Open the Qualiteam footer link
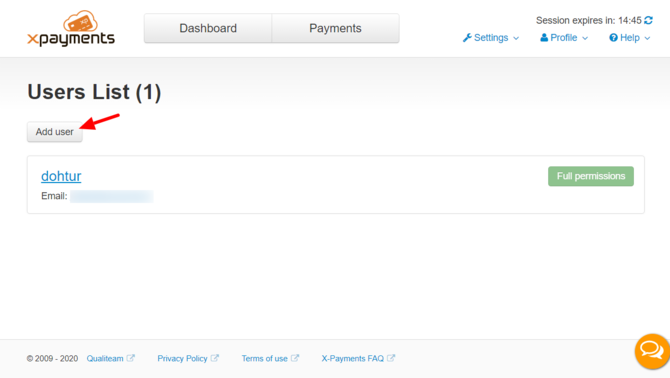The image size is (670, 378). pyautogui.click(x=105, y=358)
